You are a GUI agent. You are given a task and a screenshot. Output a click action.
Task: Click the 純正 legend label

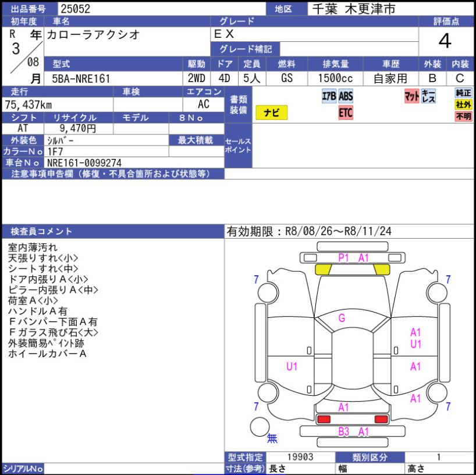tap(464, 93)
